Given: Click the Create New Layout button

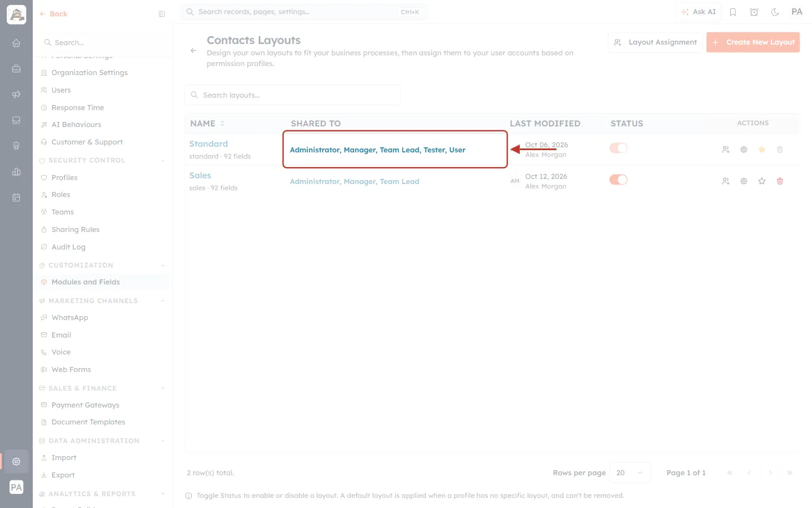Looking at the screenshot, I should (753, 42).
